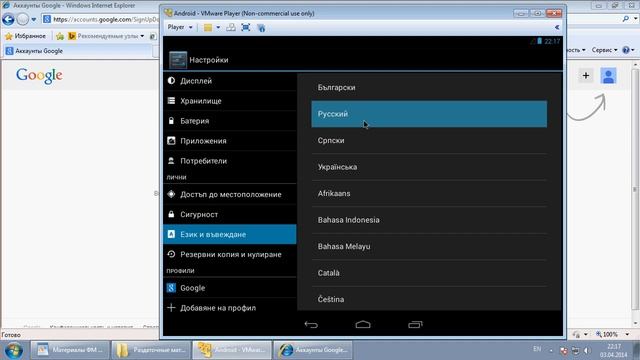640x360 pixels.
Task: Tap the Android home navigation button
Action: [x=363, y=324]
